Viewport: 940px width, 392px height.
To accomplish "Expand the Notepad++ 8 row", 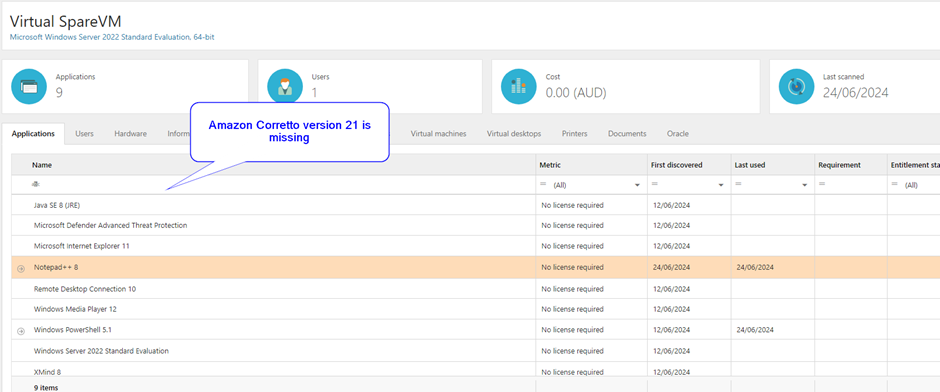I will [x=21, y=268].
